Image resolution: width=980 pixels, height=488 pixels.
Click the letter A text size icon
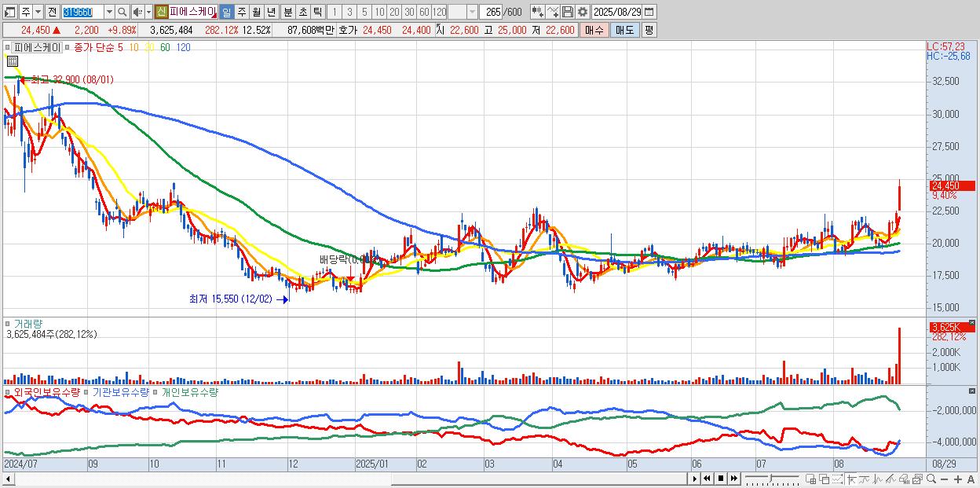[x=971, y=479]
